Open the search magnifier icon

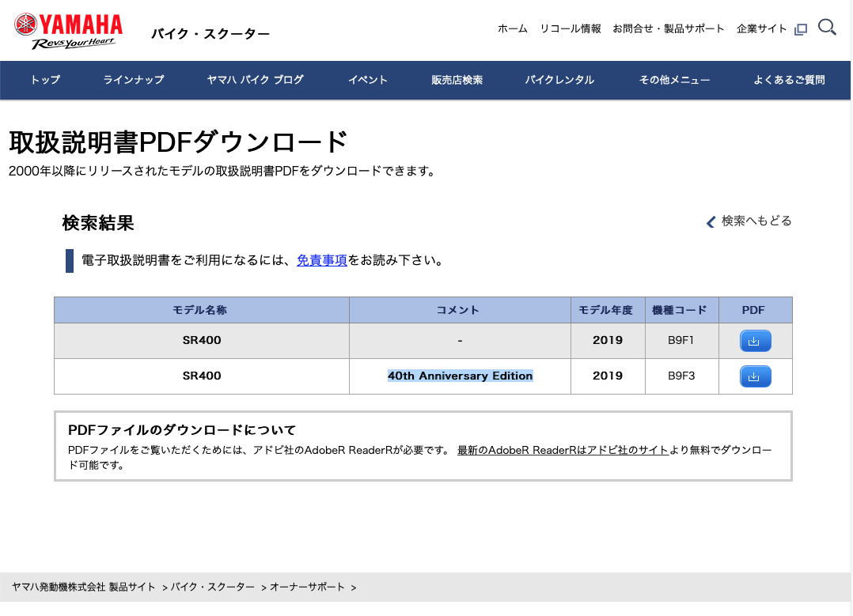pyautogui.click(x=827, y=28)
